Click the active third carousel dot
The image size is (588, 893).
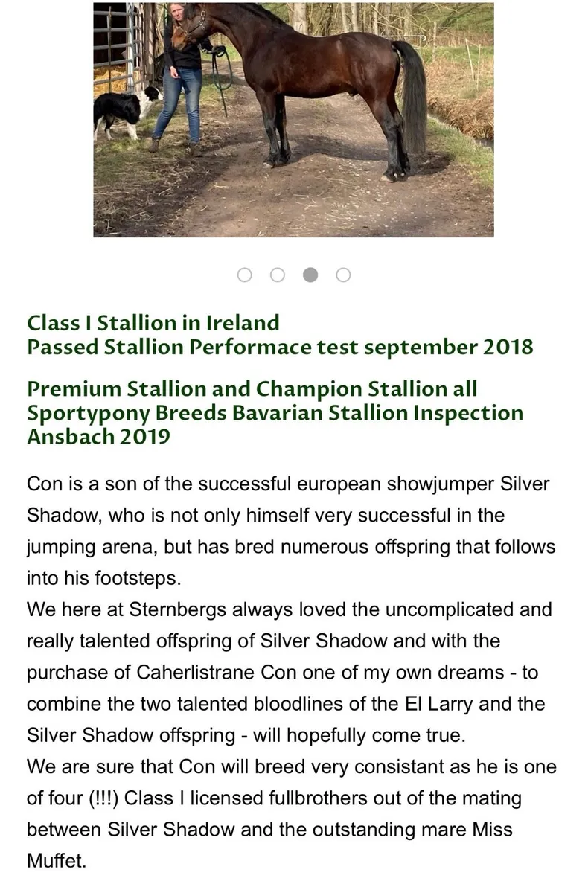[310, 275]
